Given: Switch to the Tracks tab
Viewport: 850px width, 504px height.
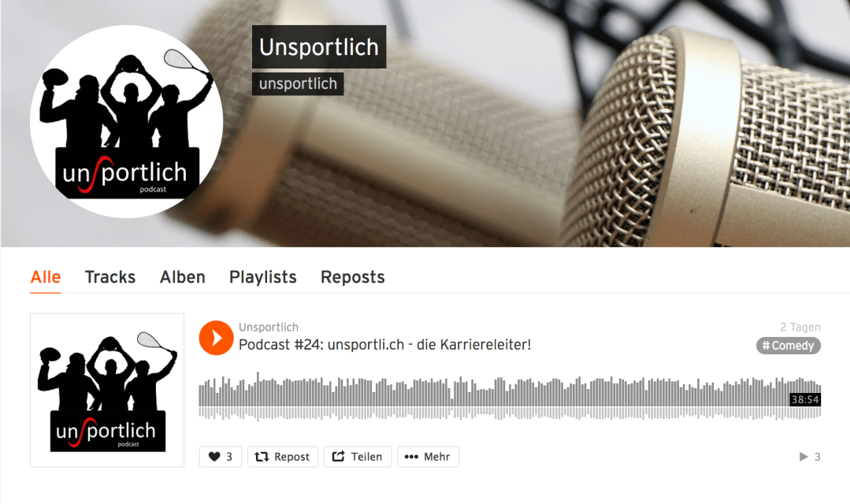Looking at the screenshot, I should click(110, 277).
